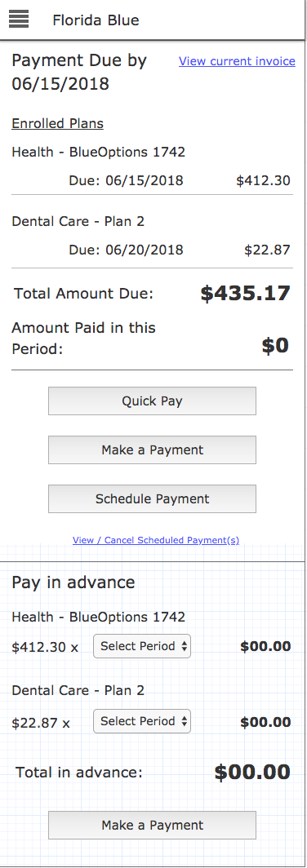Click the Total in advance $00.00 amount
The width and height of the screenshot is (307, 868).
pyautogui.click(x=252, y=772)
